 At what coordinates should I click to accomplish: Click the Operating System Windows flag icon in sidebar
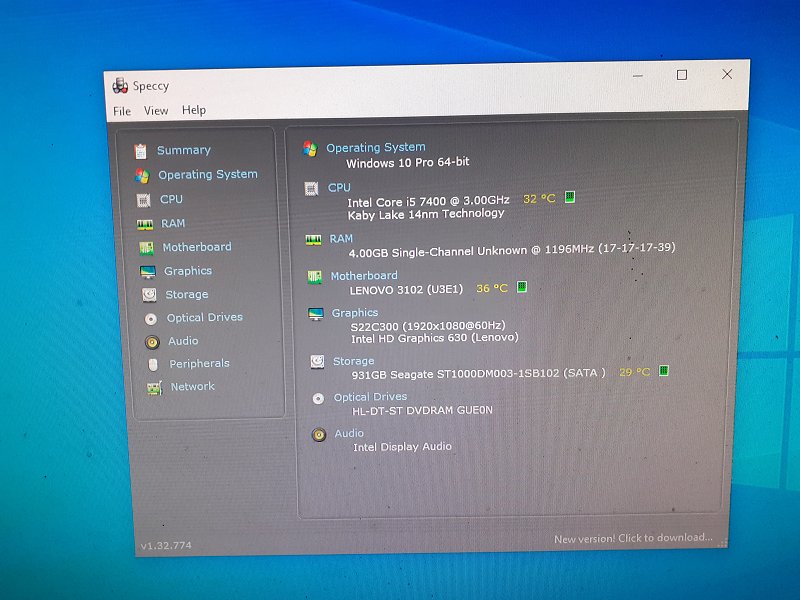142,176
